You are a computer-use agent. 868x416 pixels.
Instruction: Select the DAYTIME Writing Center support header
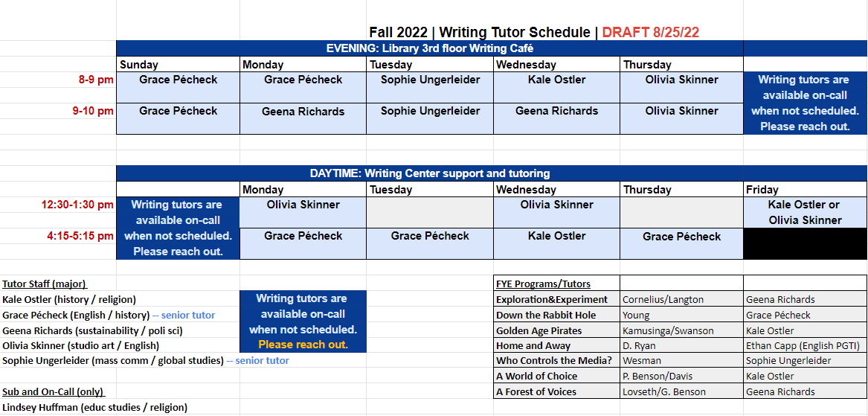click(430, 173)
